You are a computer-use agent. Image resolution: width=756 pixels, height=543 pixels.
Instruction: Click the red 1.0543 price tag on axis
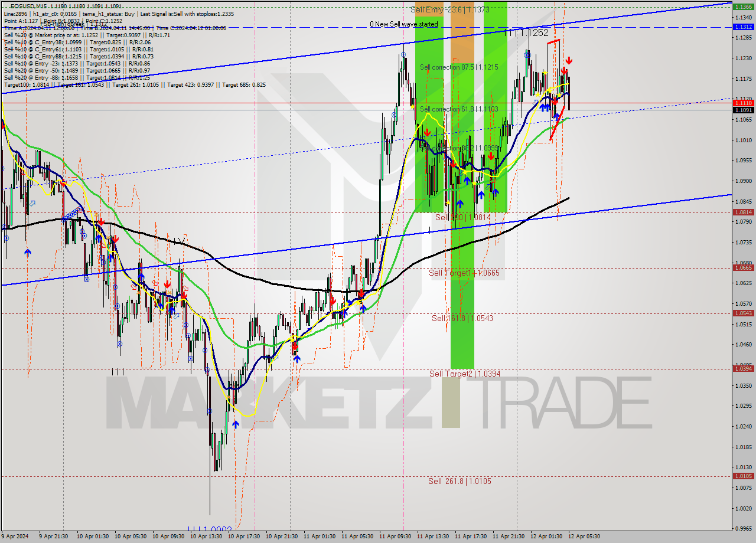pos(742,313)
